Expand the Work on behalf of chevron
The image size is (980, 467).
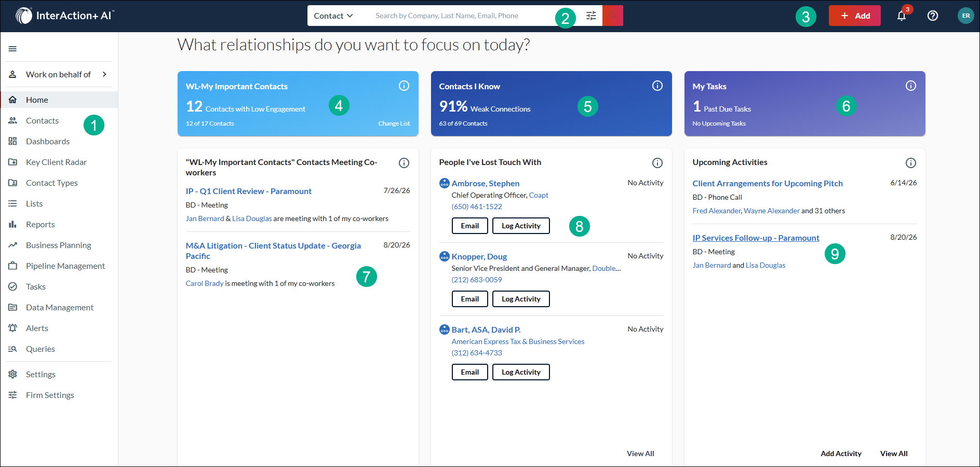[104, 74]
